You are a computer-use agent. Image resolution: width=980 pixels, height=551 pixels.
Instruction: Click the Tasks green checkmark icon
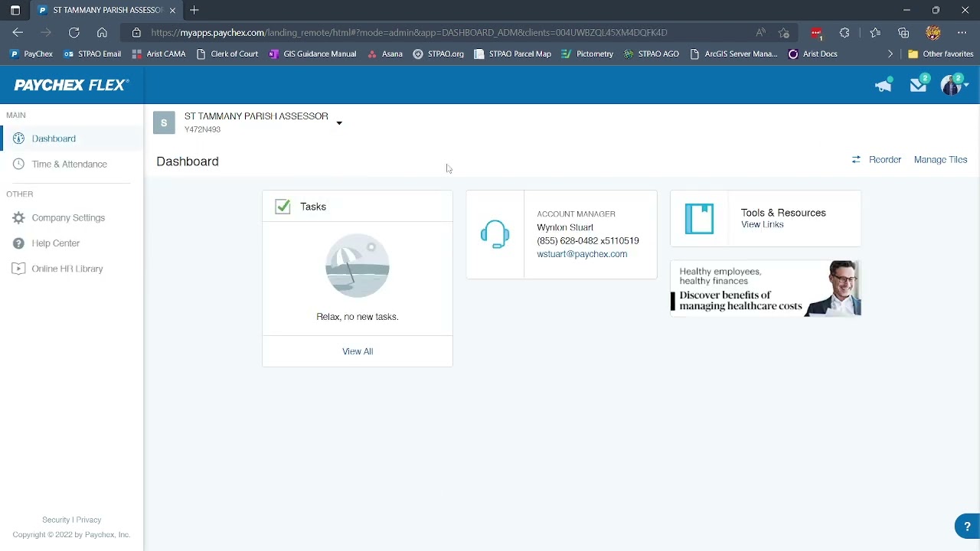(x=283, y=207)
